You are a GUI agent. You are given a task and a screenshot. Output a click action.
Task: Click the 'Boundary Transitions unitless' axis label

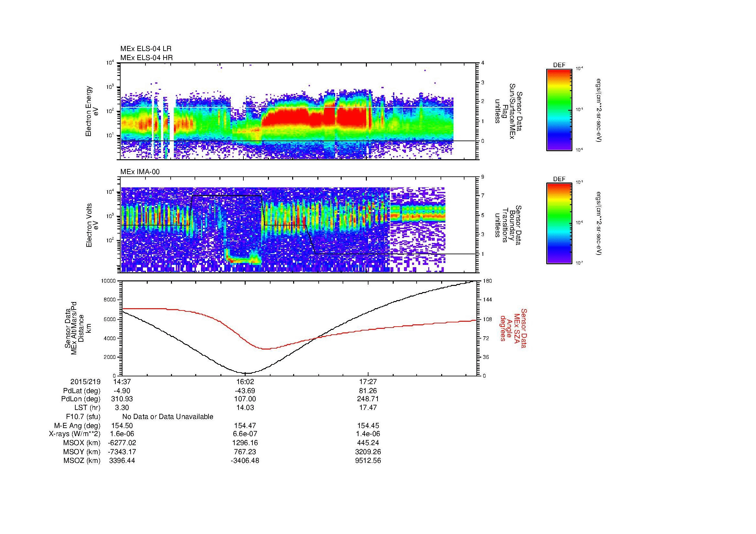click(x=509, y=225)
